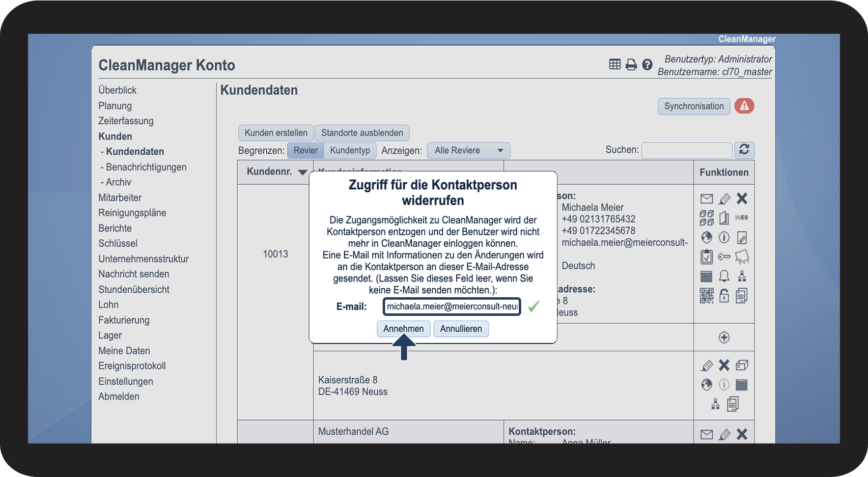This screenshot has width=868, height=477.
Task: Open help via the question mark icon
Action: [x=647, y=64]
